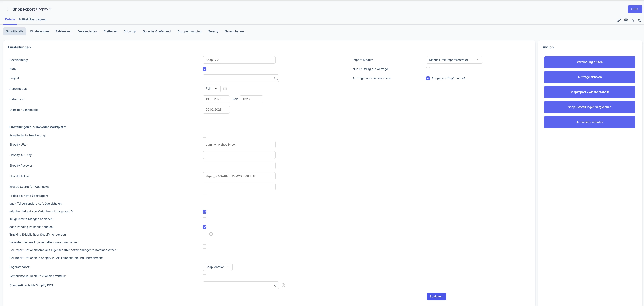
Task: Enable Nur 1 Auftrag pro Anfrage
Action: (428, 69)
